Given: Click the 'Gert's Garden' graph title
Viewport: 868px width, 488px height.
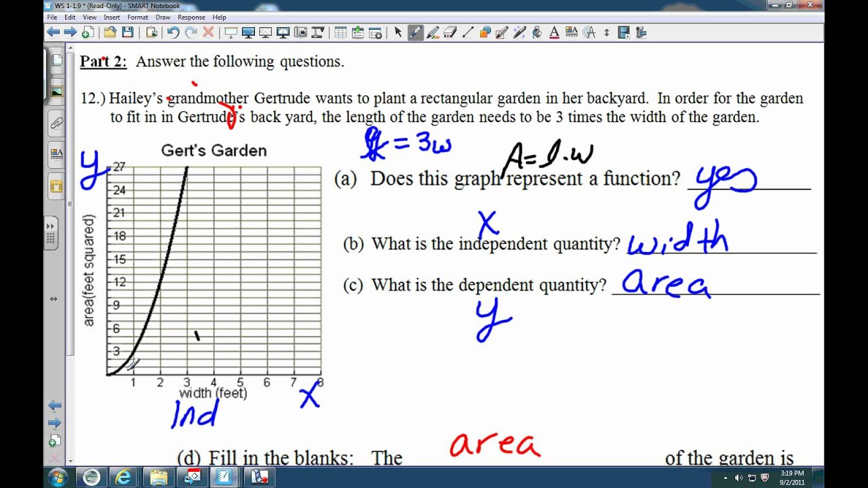Looking at the screenshot, I should point(214,150).
